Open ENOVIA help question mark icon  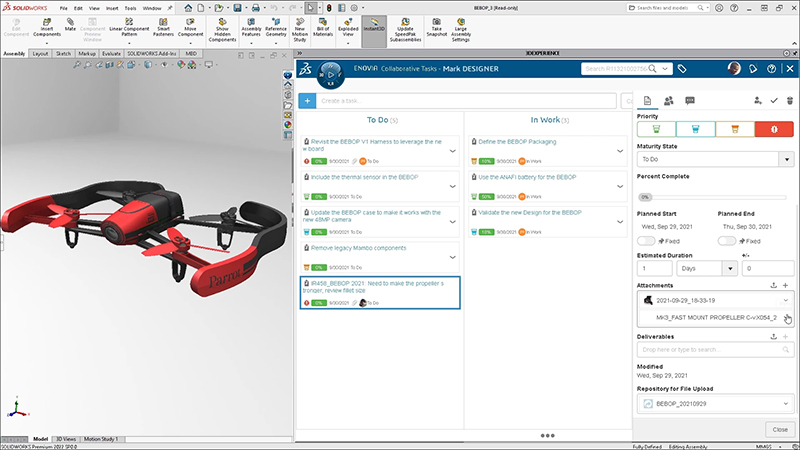point(771,69)
